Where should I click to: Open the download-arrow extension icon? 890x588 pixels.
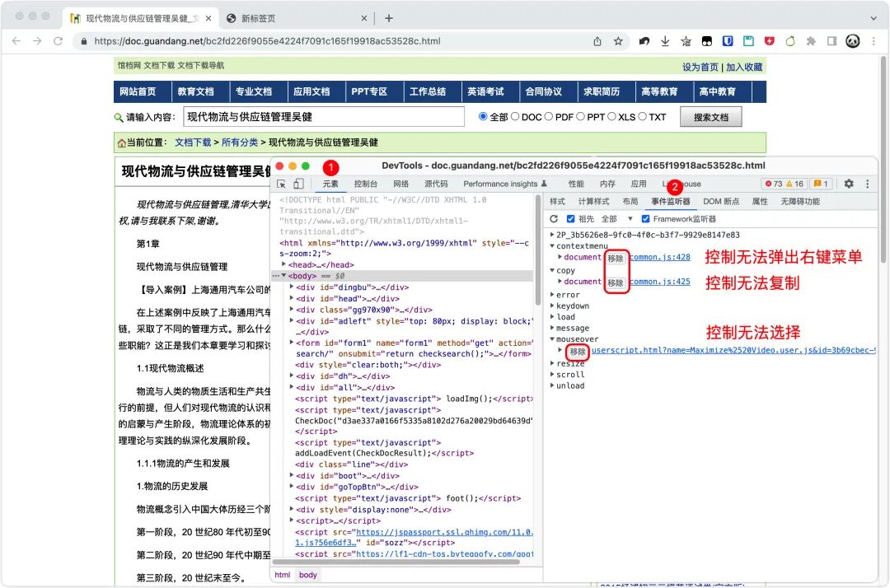click(665, 41)
